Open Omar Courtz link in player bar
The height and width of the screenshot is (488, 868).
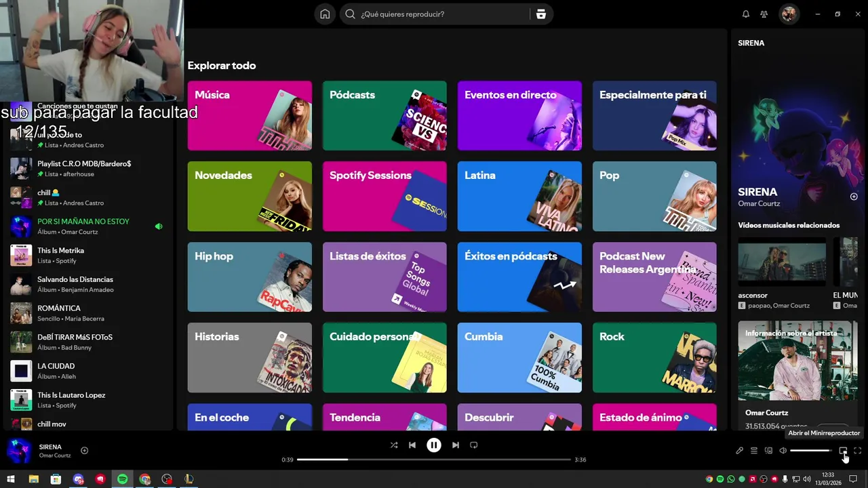point(55,455)
